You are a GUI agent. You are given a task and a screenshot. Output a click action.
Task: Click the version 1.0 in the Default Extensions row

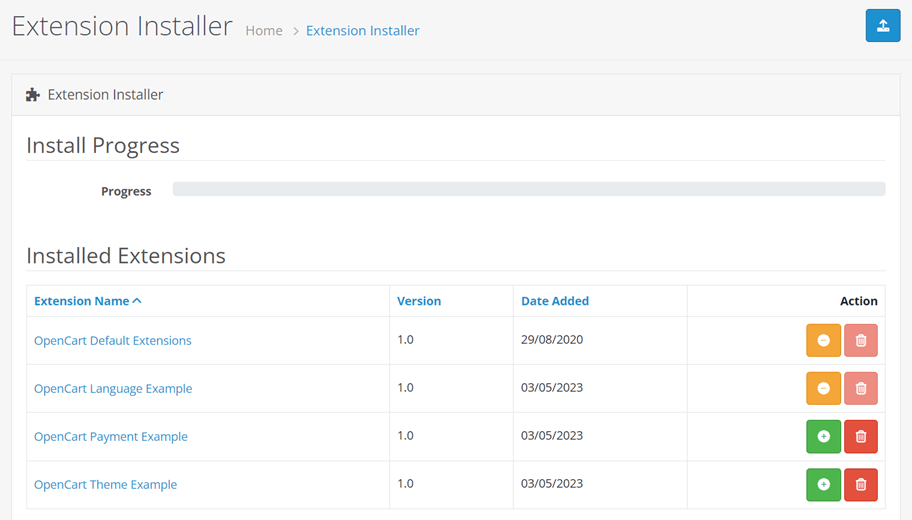405,340
